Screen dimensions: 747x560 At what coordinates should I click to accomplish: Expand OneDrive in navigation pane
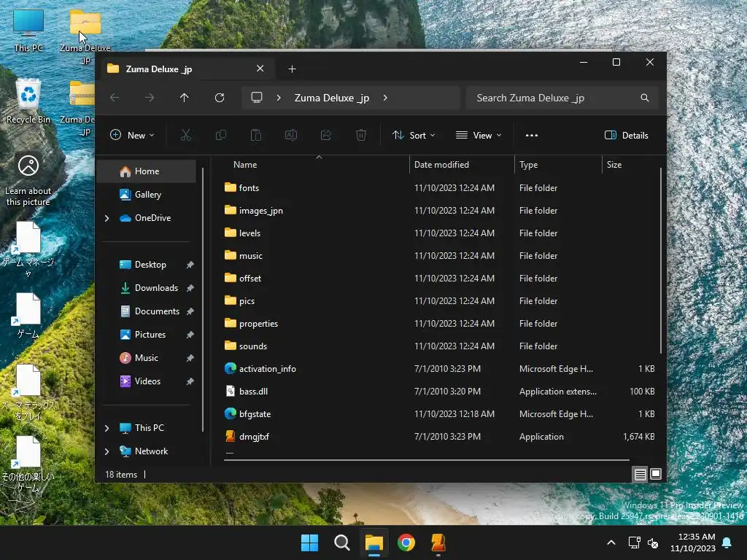(107, 218)
